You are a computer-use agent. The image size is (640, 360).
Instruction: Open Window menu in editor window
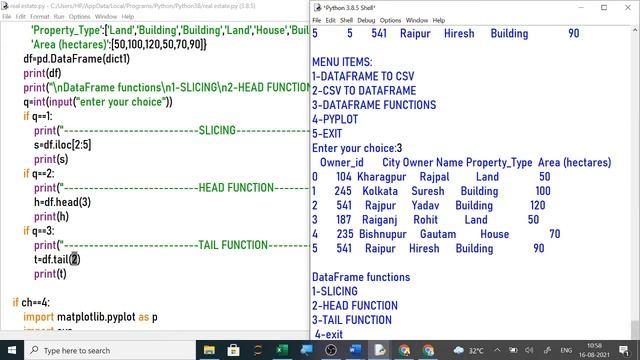(106, 17)
